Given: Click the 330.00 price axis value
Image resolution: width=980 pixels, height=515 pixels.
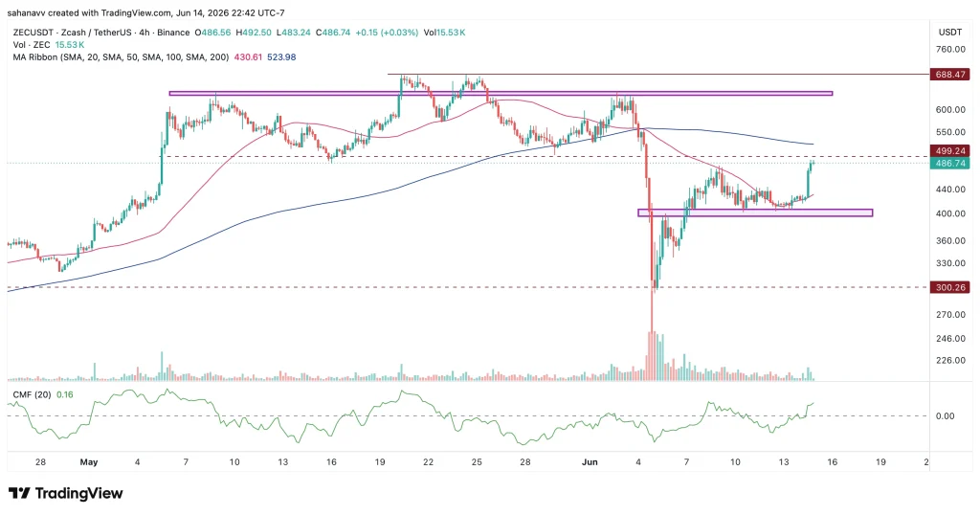Looking at the screenshot, I should tap(950, 263).
